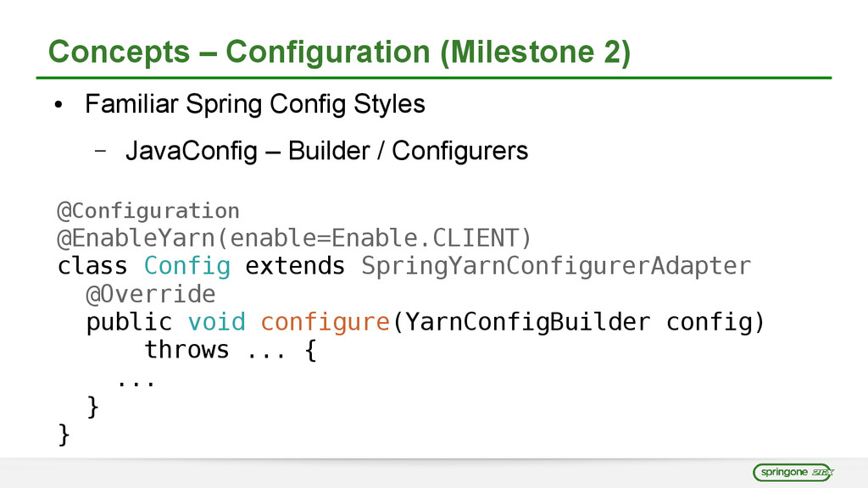This screenshot has width=868, height=488.
Task: Click the Familiar Spring Config Styles bullet
Action: [x=254, y=105]
